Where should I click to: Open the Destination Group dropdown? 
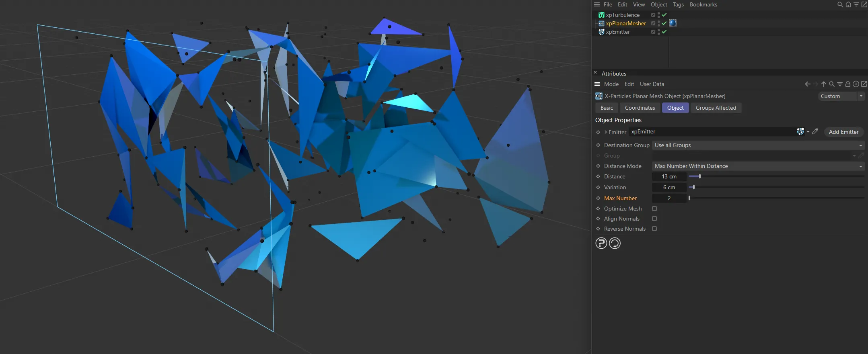pyautogui.click(x=757, y=145)
